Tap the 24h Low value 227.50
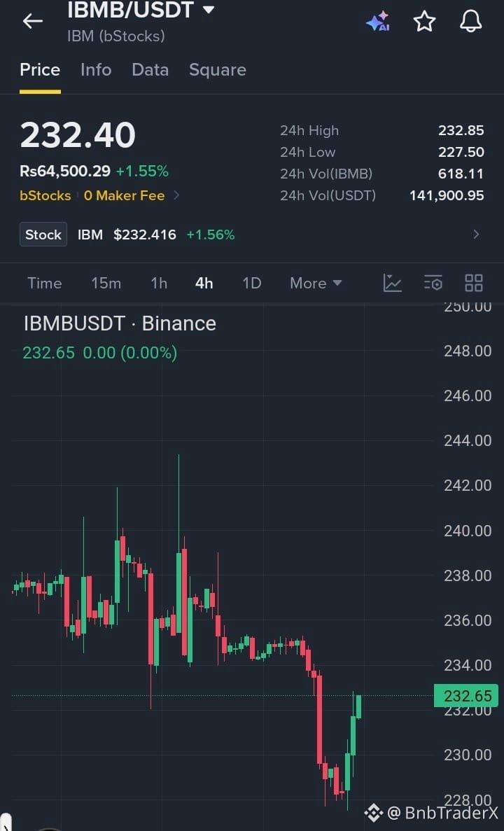 coord(461,152)
